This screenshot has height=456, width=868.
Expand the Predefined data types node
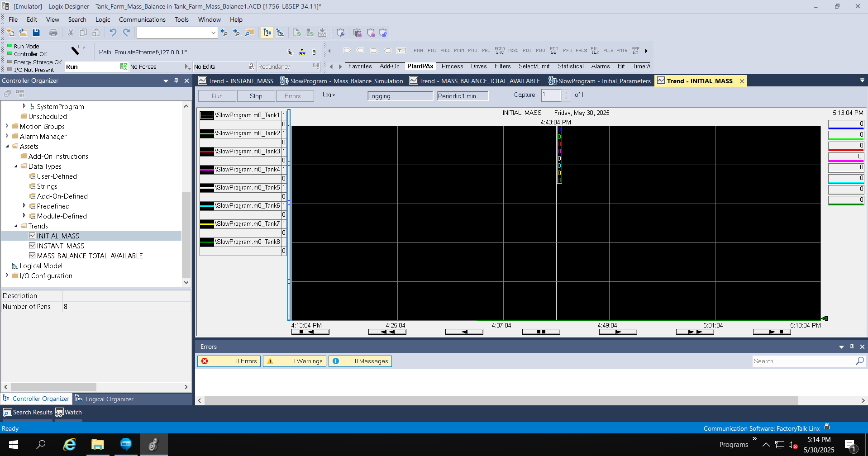click(x=24, y=206)
